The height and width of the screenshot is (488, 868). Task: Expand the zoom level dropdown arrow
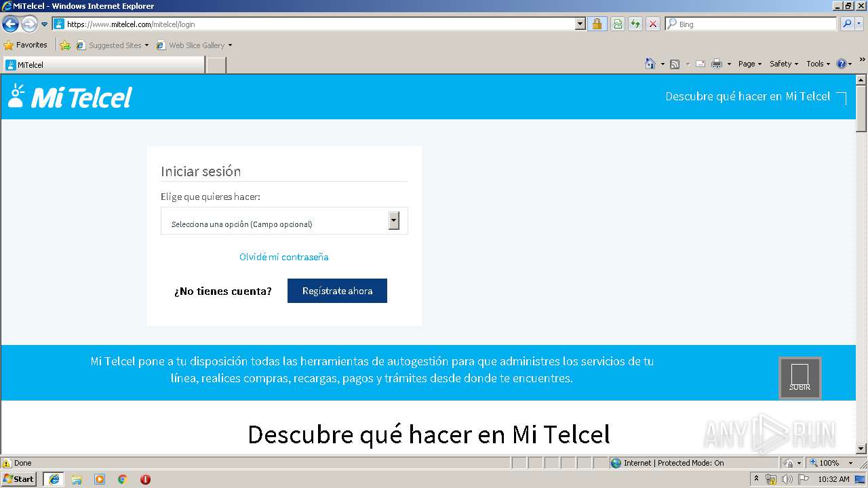(850, 463)
